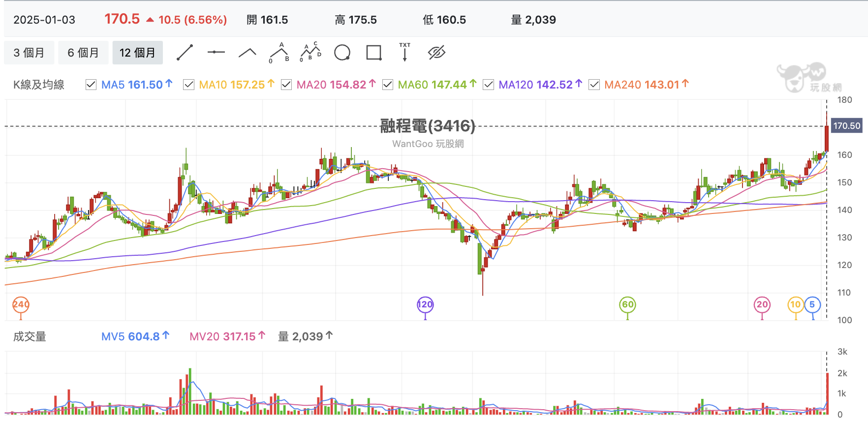This screenshot has width=868, height=421.
Task: Uncheck the MA5 moving average checkbox
Action: [91, 85]
